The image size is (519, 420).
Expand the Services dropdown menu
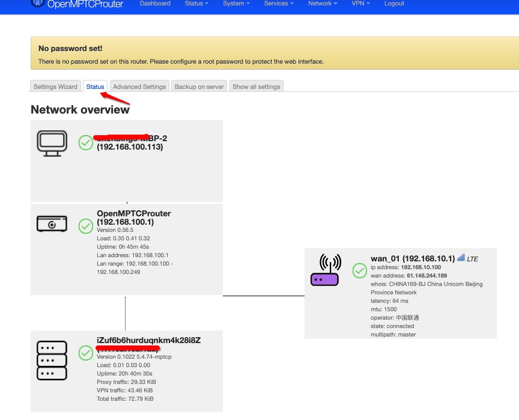click(279, 4)
